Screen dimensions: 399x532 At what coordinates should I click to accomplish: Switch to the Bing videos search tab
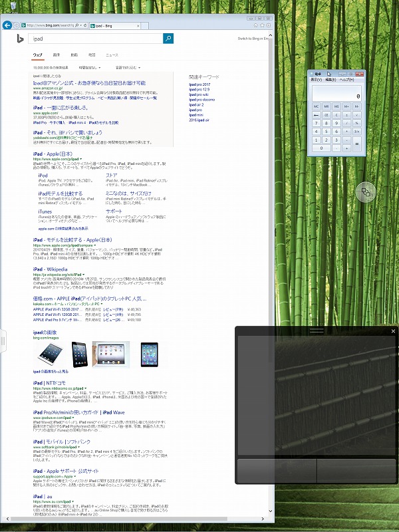coord(74,55)
